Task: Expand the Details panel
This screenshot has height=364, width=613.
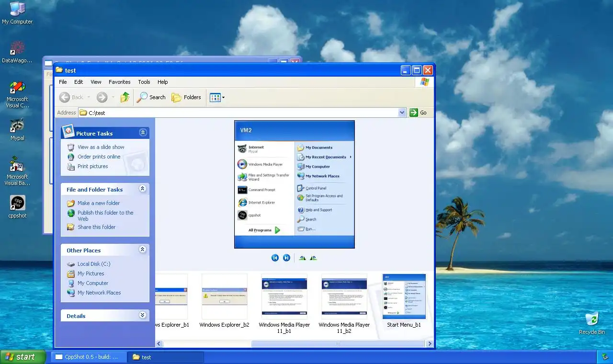Action: [x=142, y=315]
